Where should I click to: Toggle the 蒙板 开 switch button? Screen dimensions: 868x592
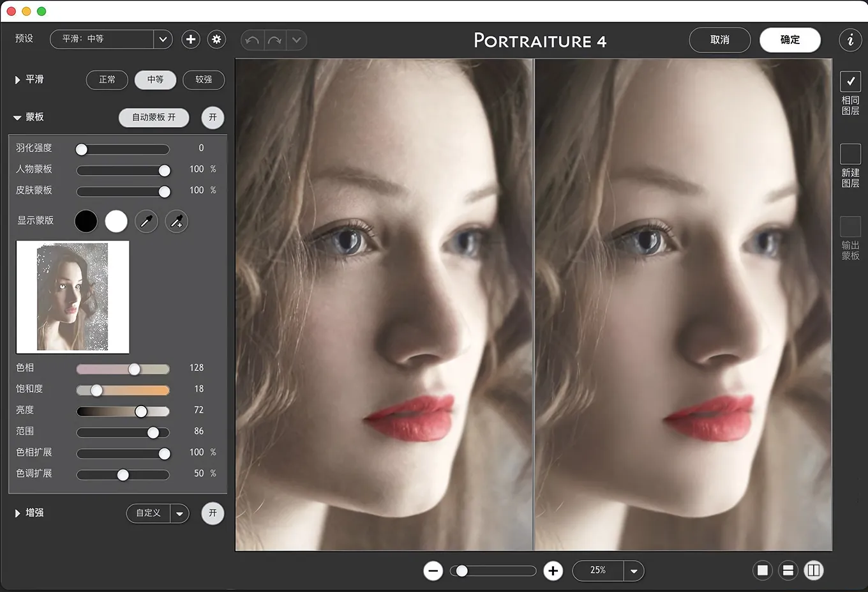(213, 118)
